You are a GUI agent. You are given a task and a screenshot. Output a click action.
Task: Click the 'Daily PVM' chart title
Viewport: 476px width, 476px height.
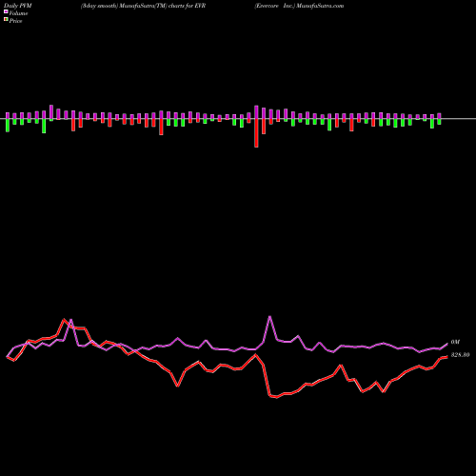pyautogui.click(x=19, y=6)
